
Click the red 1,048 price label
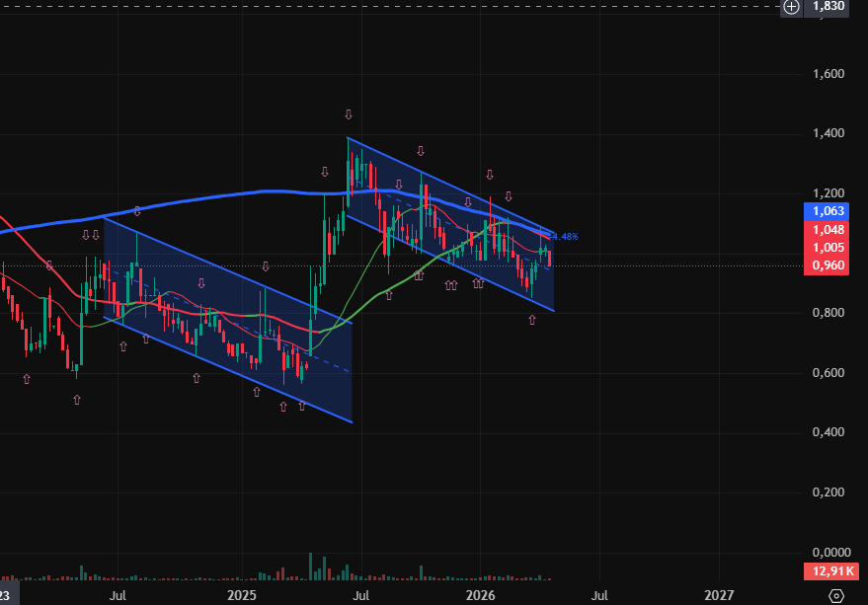(828, 229)
